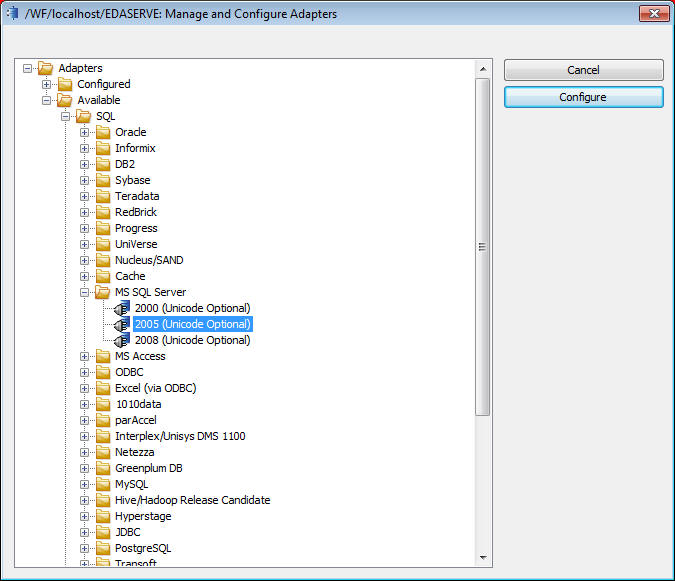Expand the Netezza node
Screen dimensions: 675x581
tap(84, 452)
